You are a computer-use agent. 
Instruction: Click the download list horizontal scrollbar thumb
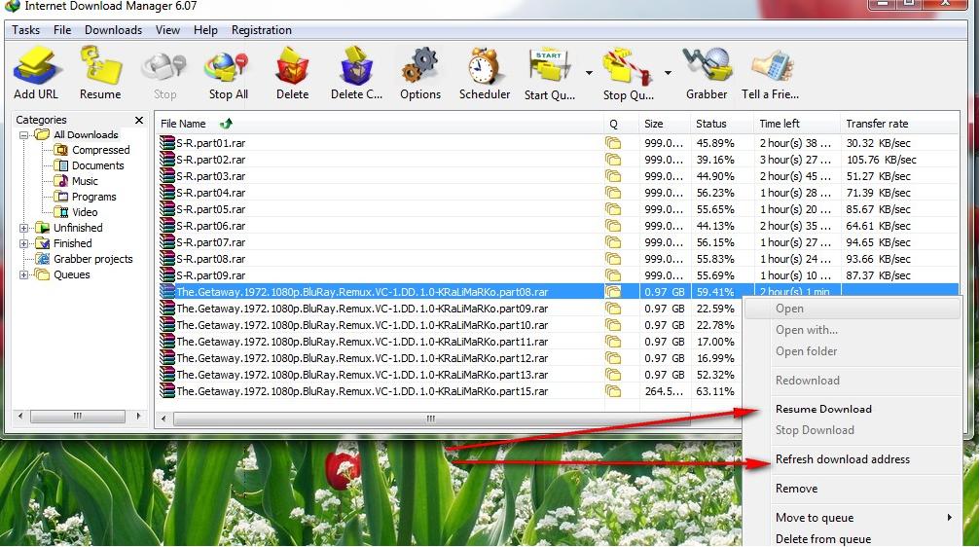432,419
